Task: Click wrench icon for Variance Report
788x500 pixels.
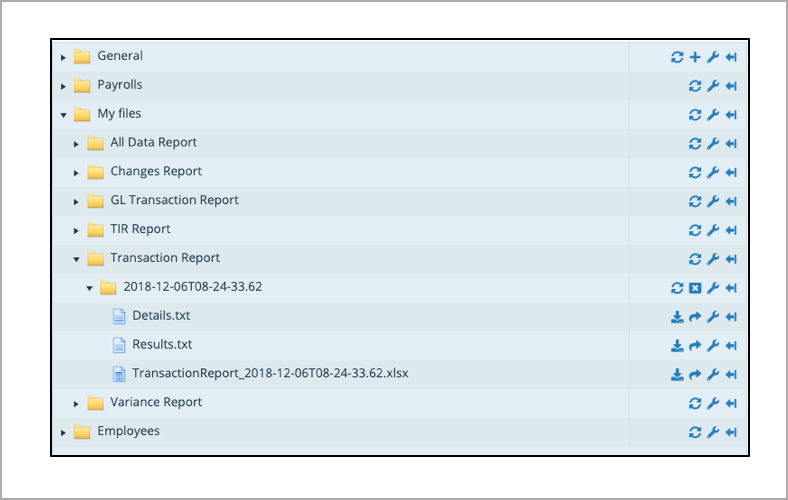Action: 713,403
